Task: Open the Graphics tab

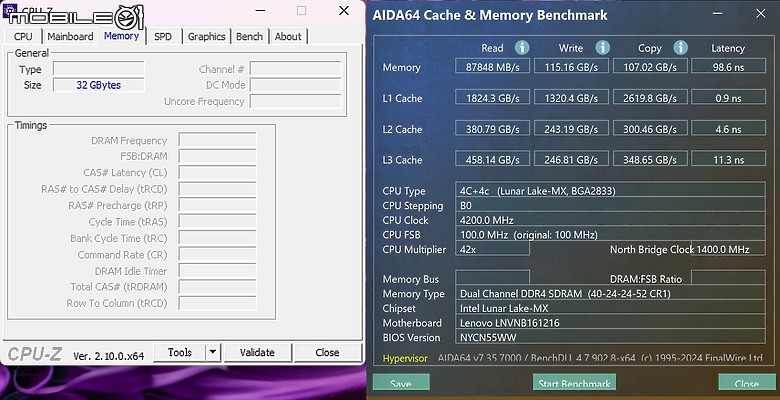Action: tap(206, 36)
